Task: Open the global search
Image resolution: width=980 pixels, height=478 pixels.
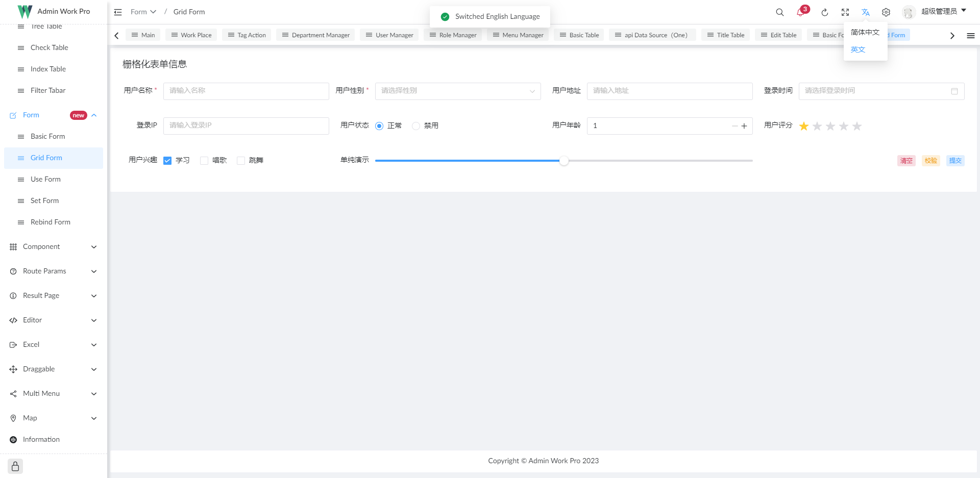Action: (x=779, y=12)
